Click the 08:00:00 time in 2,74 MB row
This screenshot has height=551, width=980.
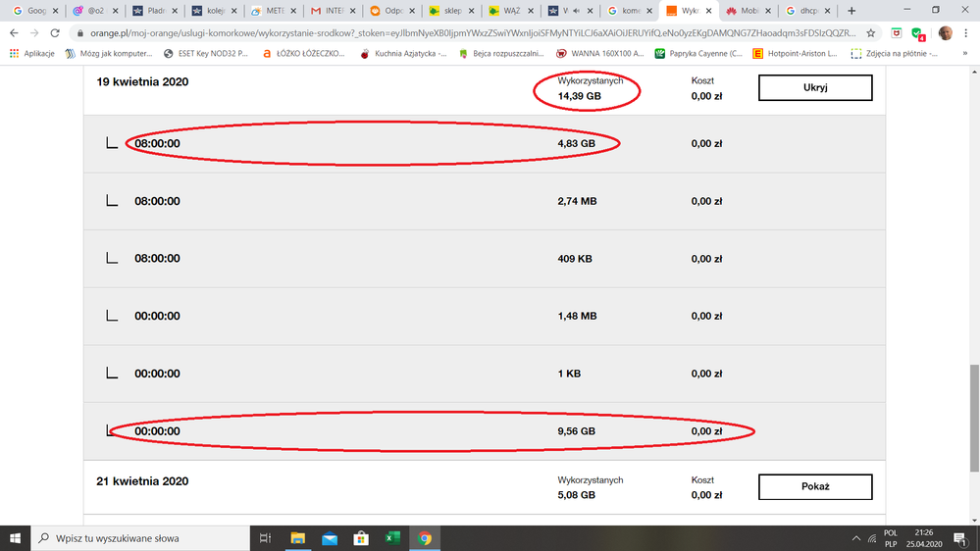tap(157, 201)
